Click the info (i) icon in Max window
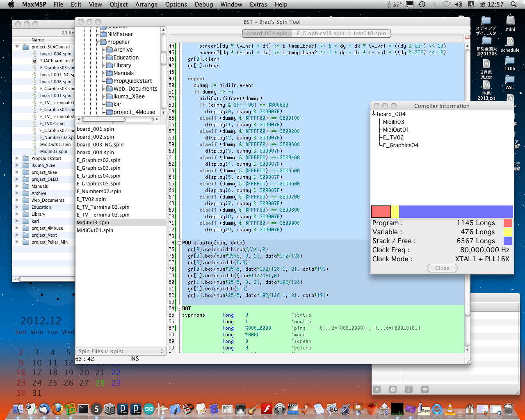 click(x=409, y=389)
